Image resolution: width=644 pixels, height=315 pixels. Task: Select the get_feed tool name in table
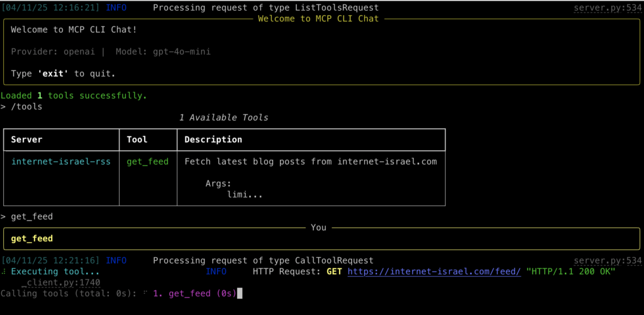147,162
